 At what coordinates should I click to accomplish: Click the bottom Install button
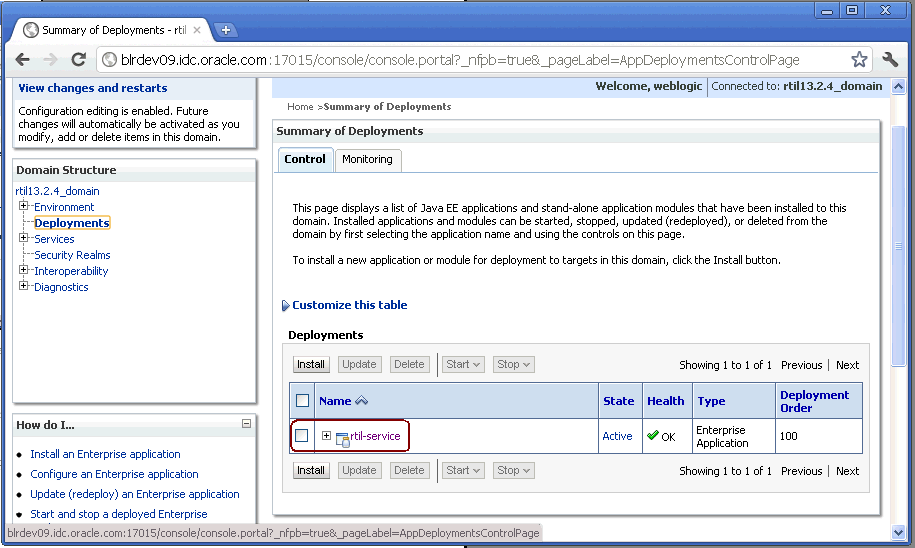tap(310, 470)
